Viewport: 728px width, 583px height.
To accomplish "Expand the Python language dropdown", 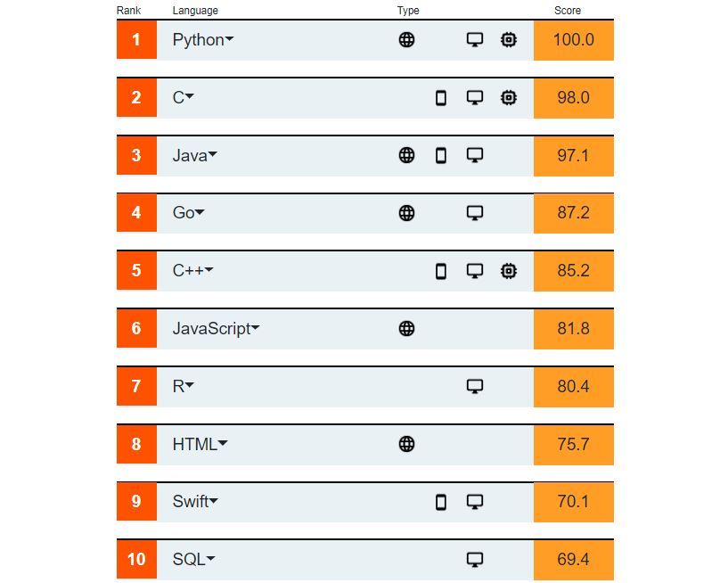I will point(229,39).
